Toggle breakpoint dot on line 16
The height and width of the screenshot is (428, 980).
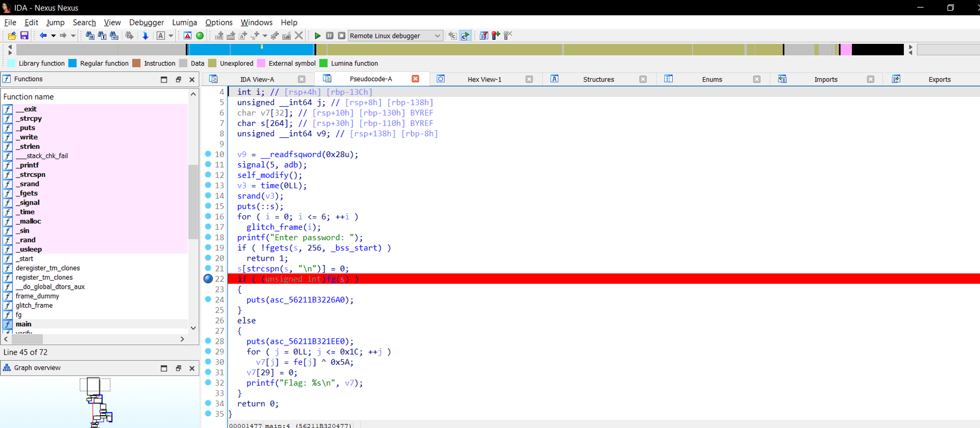[208, 216]
